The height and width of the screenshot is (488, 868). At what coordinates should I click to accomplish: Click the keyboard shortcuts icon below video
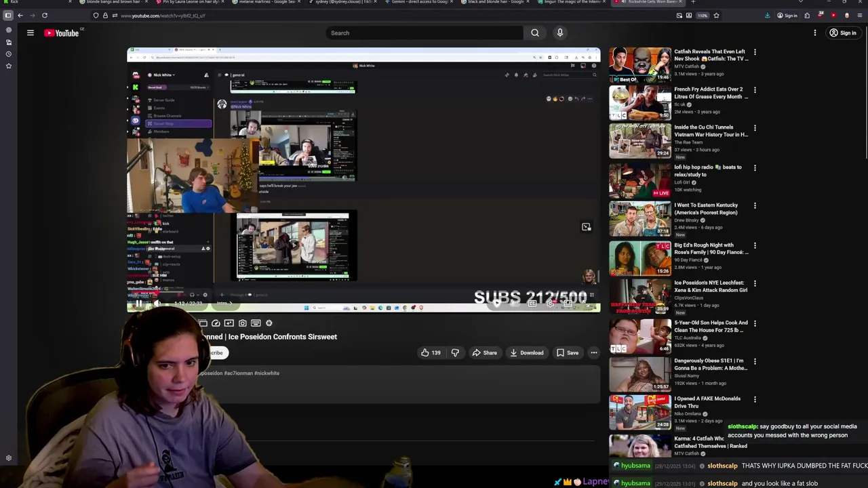pyautogui.click(x=256, y=323)
